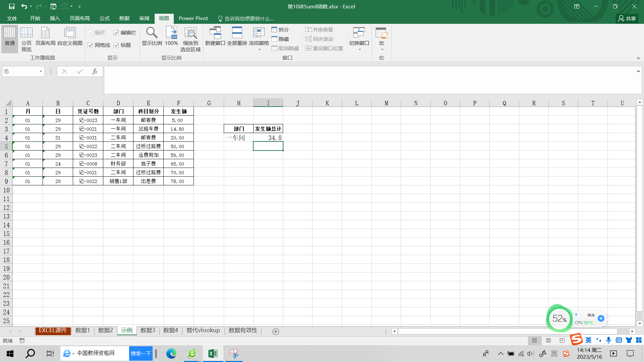
Task: Switch to the Data (数据) tab
Action: click(124, 18)
